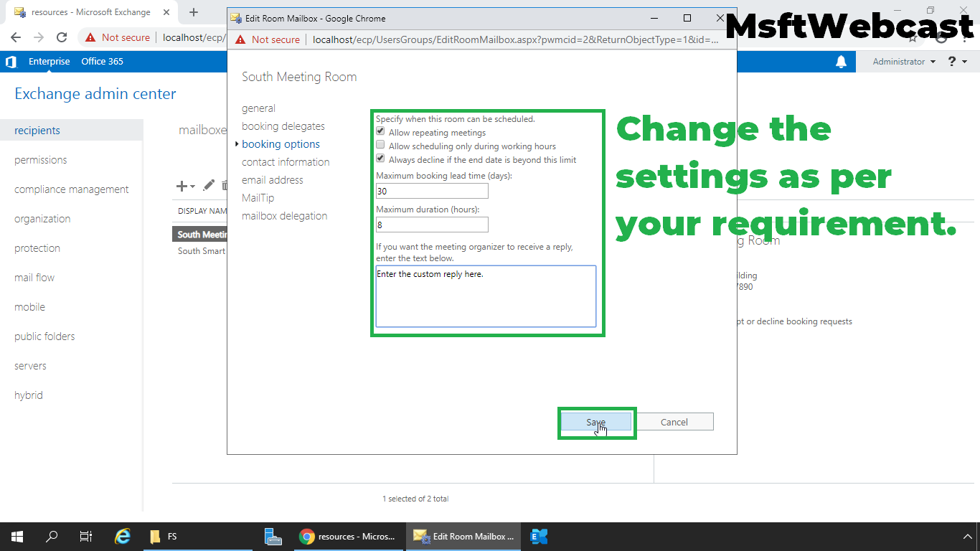Open hybrid in the sidebar

tap(29, 395)
